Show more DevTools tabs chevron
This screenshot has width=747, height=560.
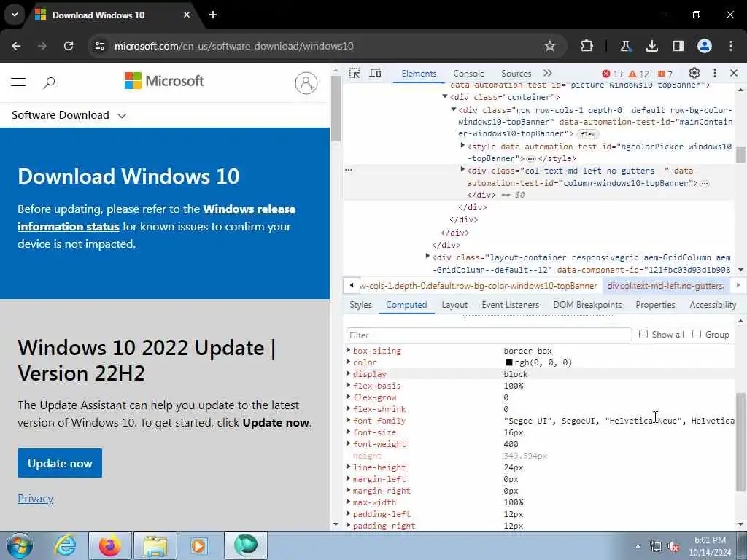click(x=548, y=74)
